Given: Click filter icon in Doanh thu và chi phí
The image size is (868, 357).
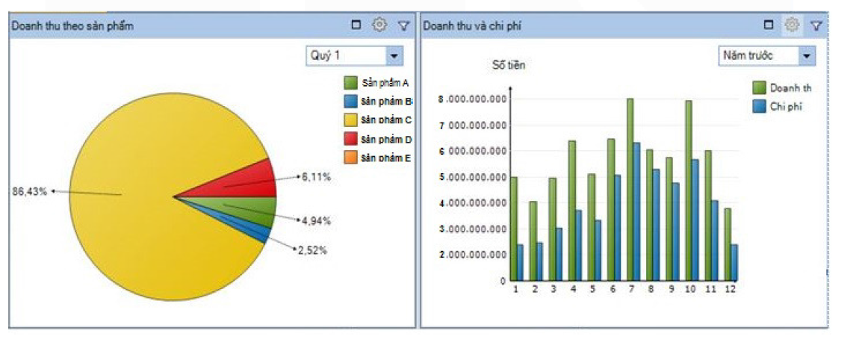Looking at the screenshot, I should [x=816, y=25].
